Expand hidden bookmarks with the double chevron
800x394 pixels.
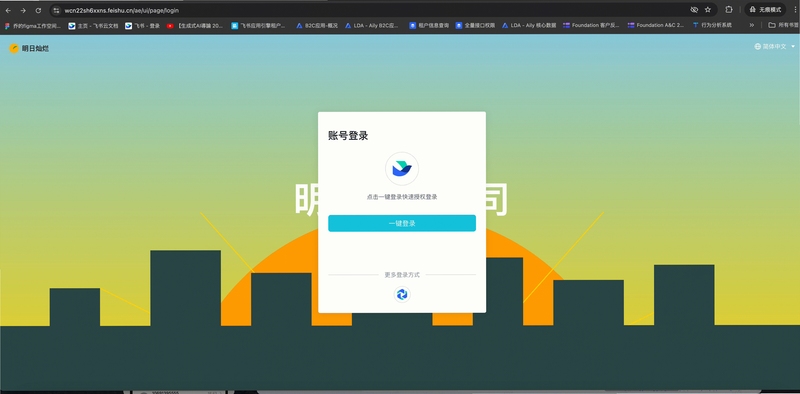click(752, 25)
